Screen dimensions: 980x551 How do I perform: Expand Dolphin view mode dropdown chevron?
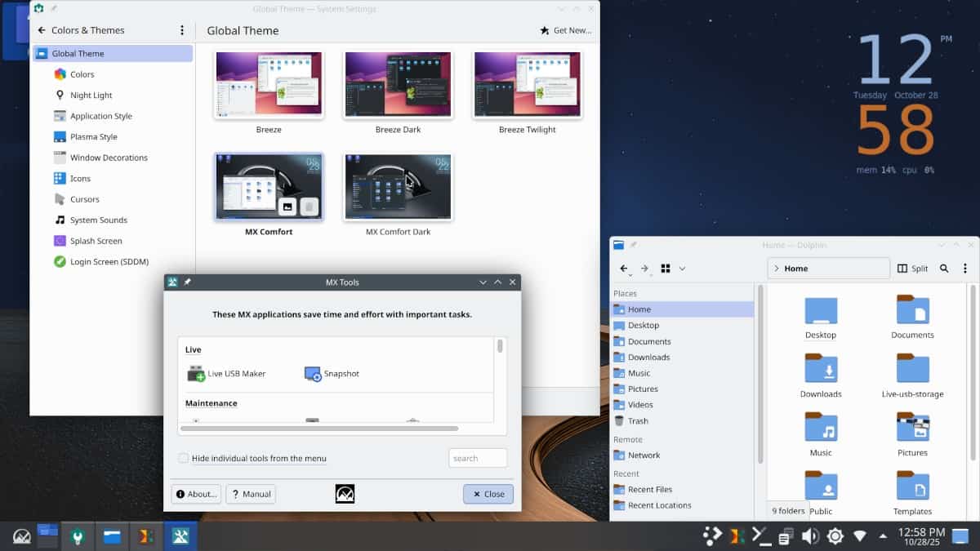682,268
